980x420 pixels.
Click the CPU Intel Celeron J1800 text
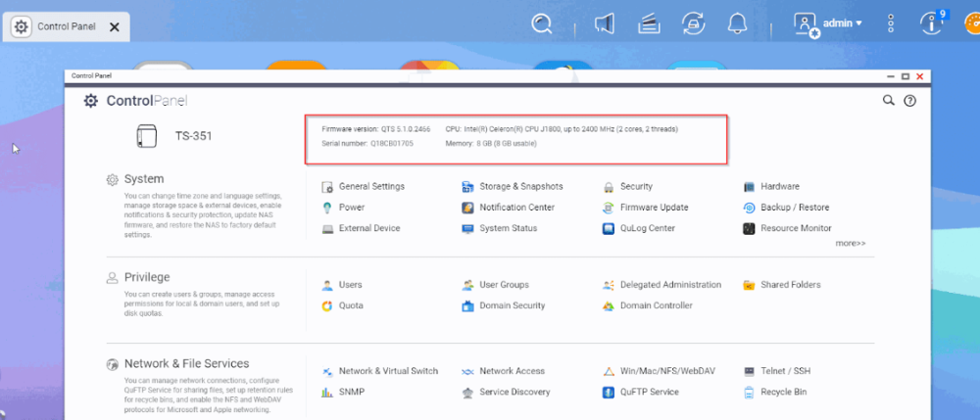(x=562, y=129)
